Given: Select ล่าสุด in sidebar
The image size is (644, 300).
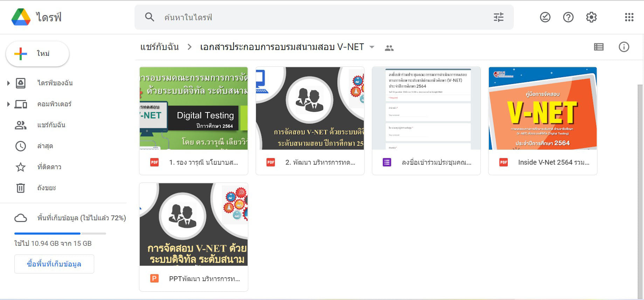Looking at the screenshot, I should [45, 146].
